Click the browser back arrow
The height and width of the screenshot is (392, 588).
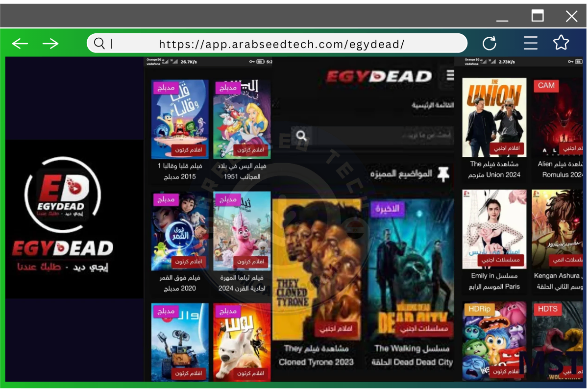point(20,44)
